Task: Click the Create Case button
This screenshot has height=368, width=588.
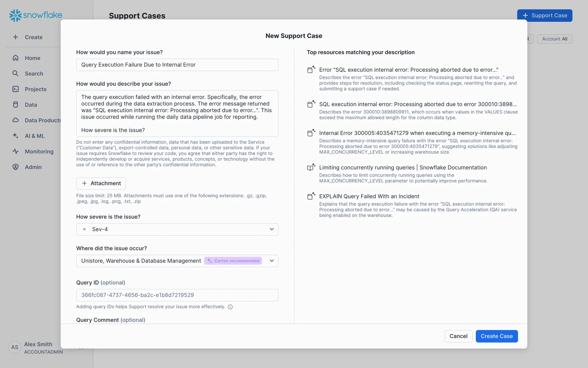Action: coord(496,336)
